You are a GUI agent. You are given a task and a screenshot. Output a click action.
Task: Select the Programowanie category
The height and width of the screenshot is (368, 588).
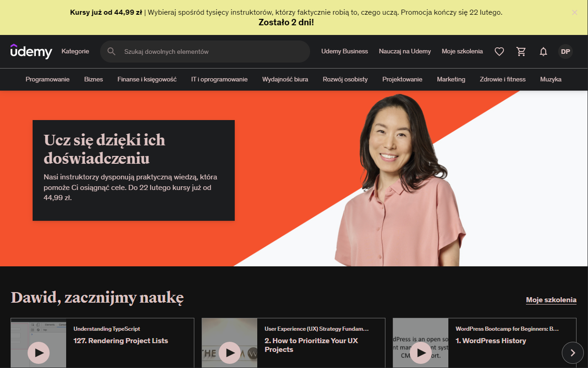coord(48,80)
